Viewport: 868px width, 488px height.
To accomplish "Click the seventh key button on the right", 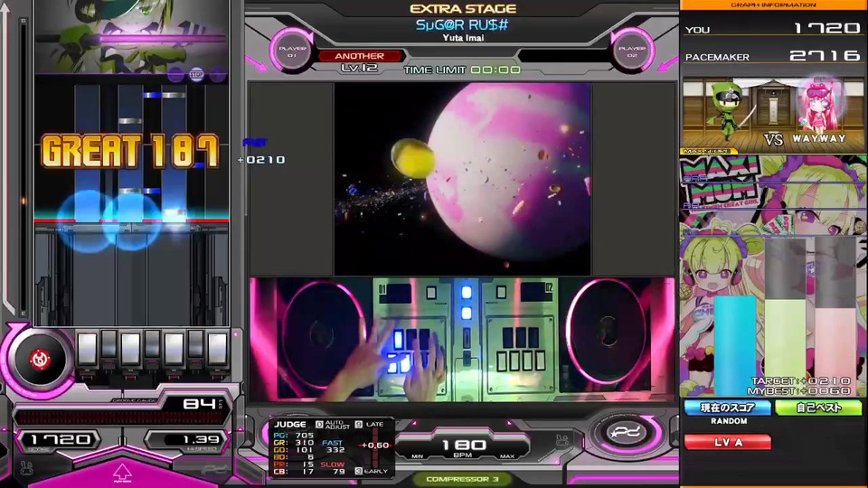I will click(217, 349).
